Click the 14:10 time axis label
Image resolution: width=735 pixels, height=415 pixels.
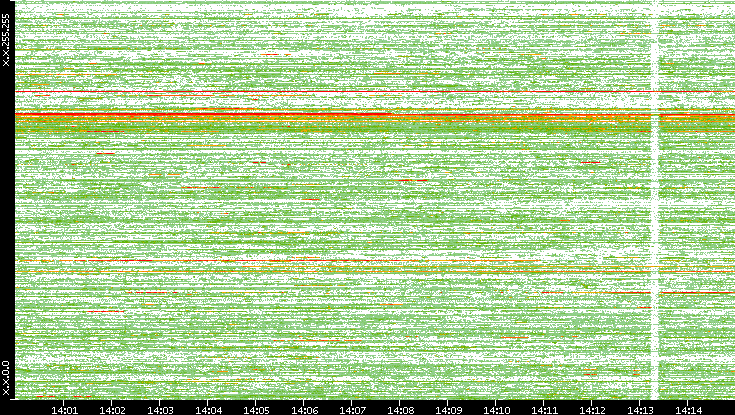pos(496,410)
